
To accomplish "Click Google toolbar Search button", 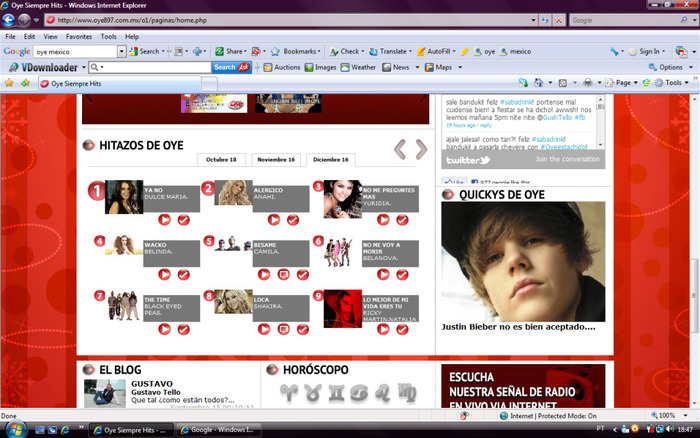I will point(145,51).
